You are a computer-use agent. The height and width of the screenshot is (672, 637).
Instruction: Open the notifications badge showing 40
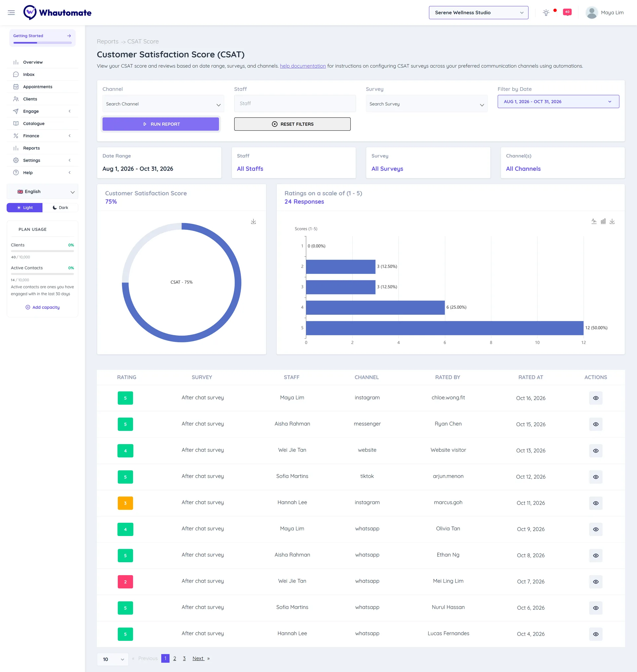567,12
